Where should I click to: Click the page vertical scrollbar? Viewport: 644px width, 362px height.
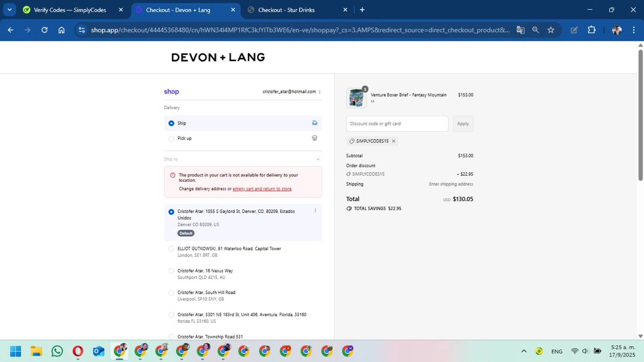point(641,115)
